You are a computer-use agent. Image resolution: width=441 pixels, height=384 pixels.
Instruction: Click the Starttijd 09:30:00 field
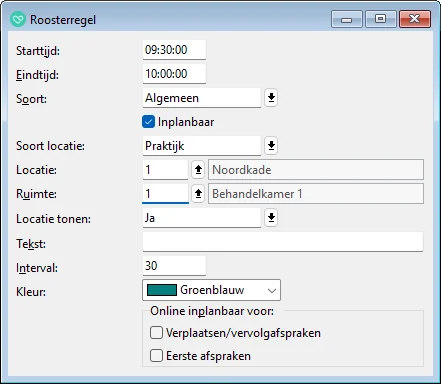[x=174, y=50]
